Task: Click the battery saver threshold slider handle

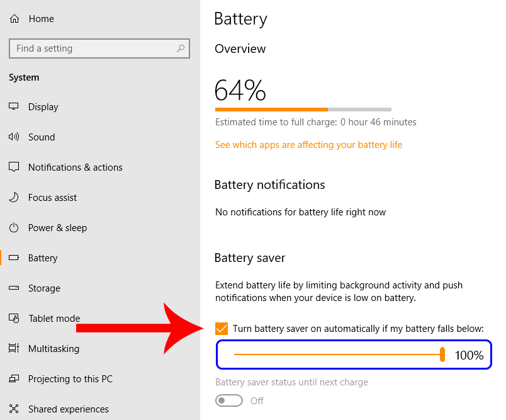Action: click(x=442, y=355)
